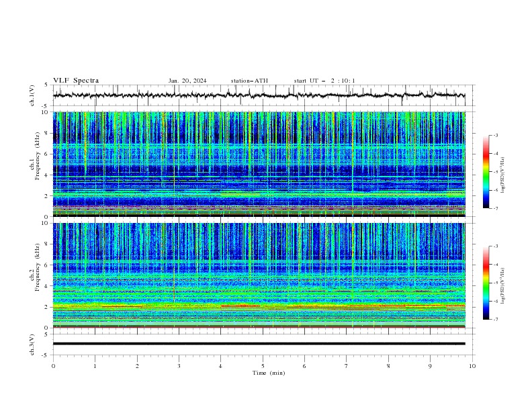The height and width of the screenshot is (411, 532).
Task: Click the upper ch.1 color scale bar
Action: tap(486, 172)
